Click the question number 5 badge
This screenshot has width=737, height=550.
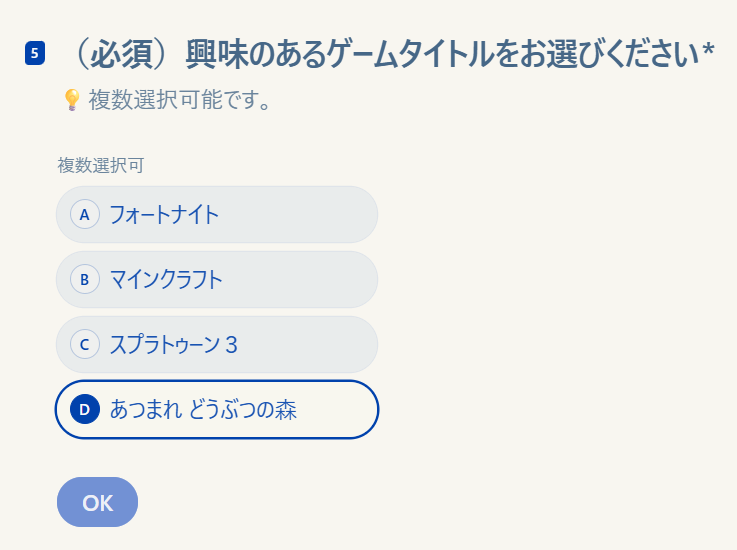click(35, 53)
